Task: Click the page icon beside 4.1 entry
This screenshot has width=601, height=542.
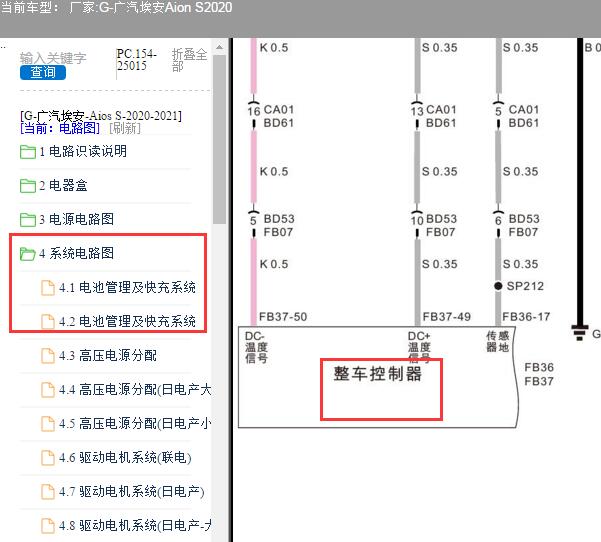Action: [48, 288]
